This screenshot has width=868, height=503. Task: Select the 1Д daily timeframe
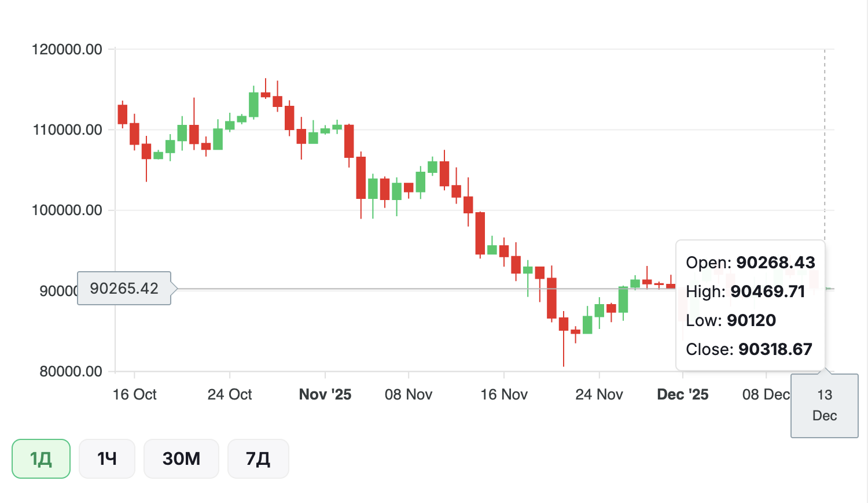(41, 459)
